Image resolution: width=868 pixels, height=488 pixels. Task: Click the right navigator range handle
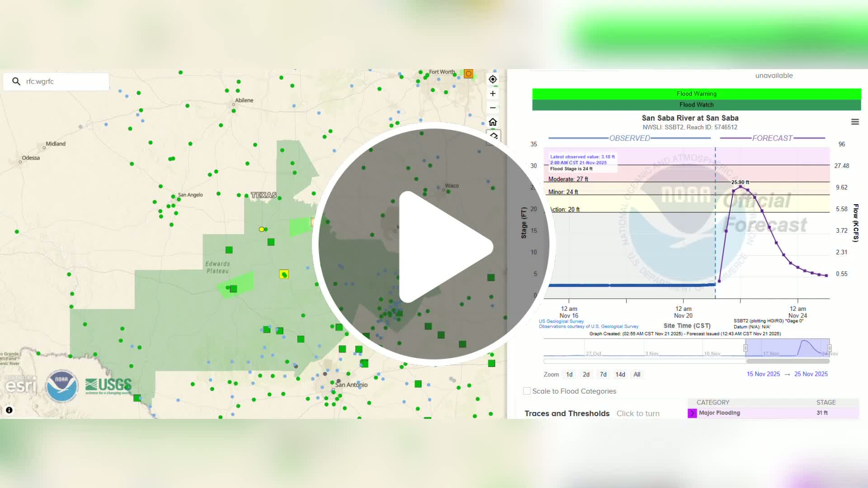pos(830,348)
